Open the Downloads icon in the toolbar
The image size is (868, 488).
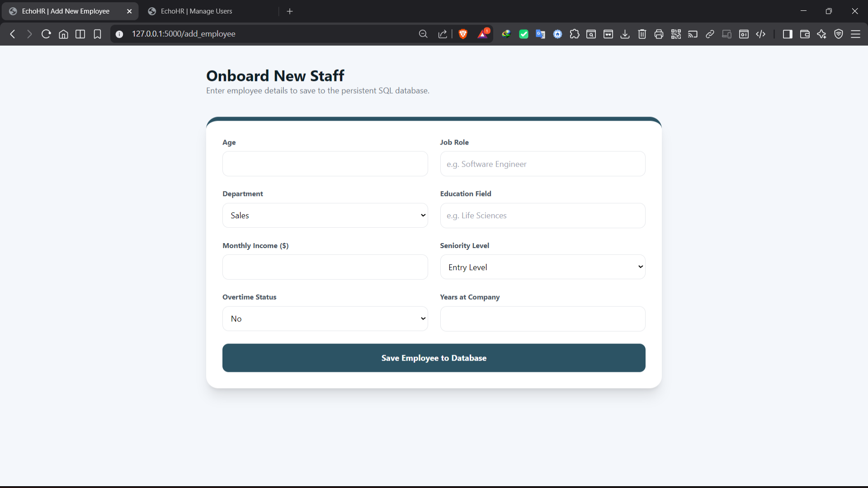(625, 34)
